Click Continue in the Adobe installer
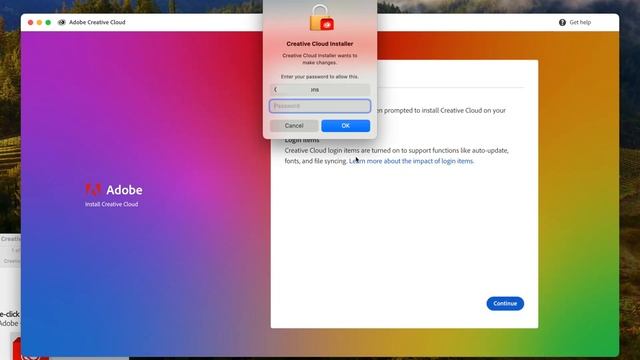The image size is (640, 360). coord(505,303)
